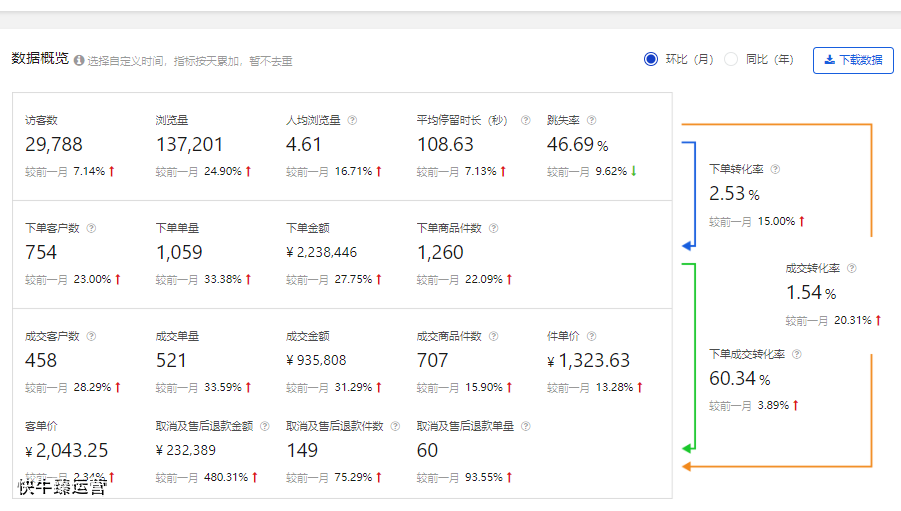Click help icon beside 成交转化率
The height and width of the screenshot is (511, 901).
coord(851,269)
